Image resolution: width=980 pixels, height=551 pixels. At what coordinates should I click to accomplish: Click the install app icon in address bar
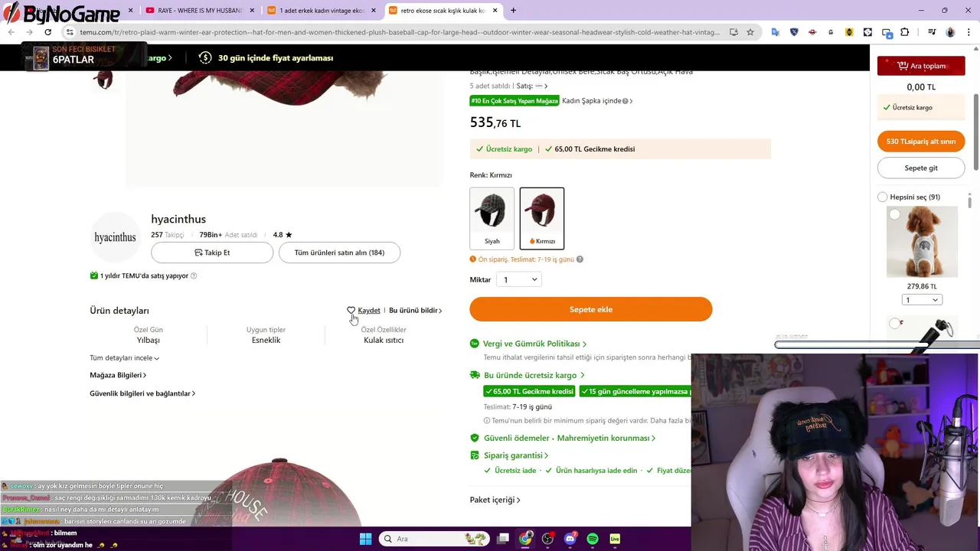(733, 32)
